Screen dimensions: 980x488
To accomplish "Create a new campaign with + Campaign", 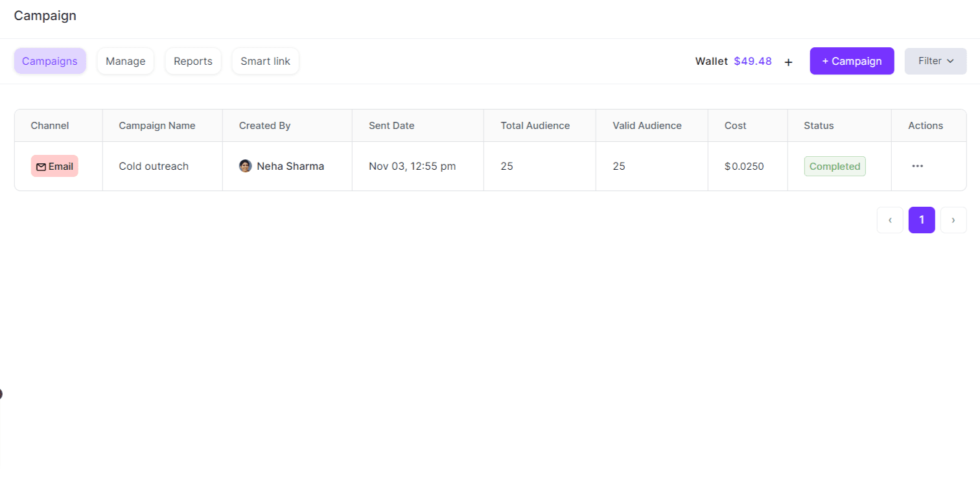I will click(x=852, y=61).
